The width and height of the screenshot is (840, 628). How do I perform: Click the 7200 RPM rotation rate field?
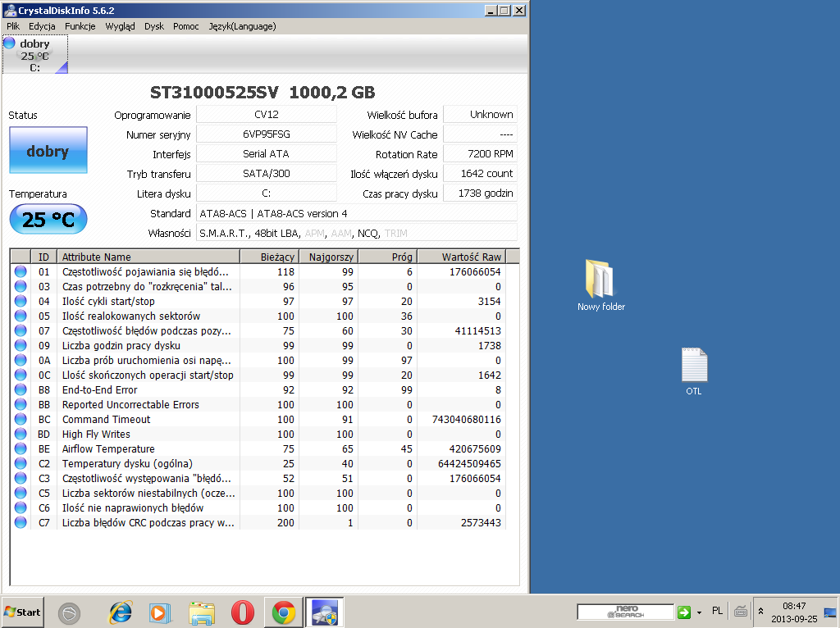tap(480, 154)
